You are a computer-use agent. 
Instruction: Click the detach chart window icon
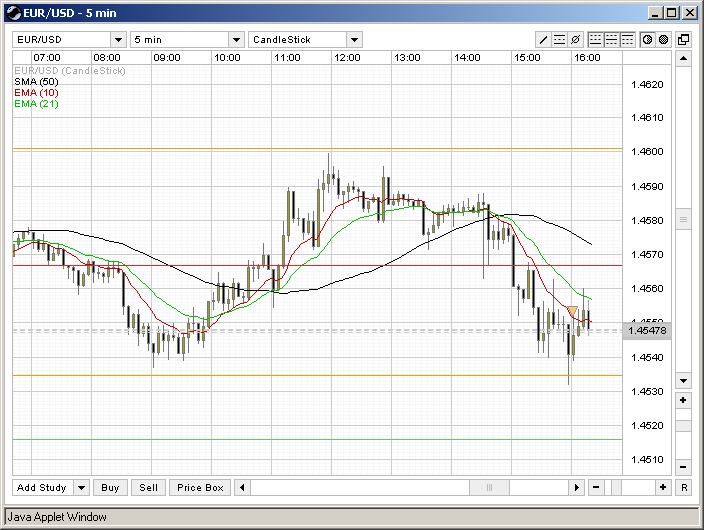[684, 40]
